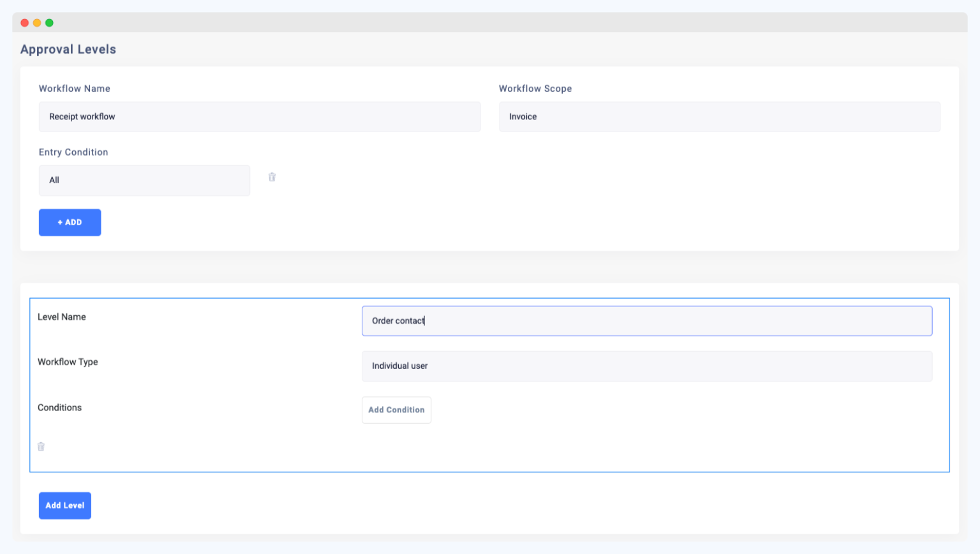Viewport: 980px width, 554px height.
Task: Click the 'Workflow Type' label
Action: coord(68,362)
